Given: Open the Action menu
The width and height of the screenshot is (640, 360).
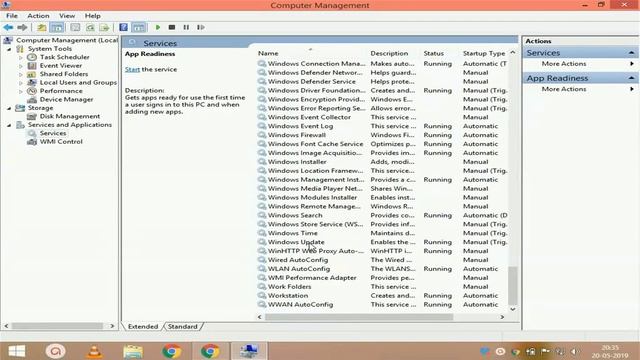Looking at the screenshot, I should [38, 16].
